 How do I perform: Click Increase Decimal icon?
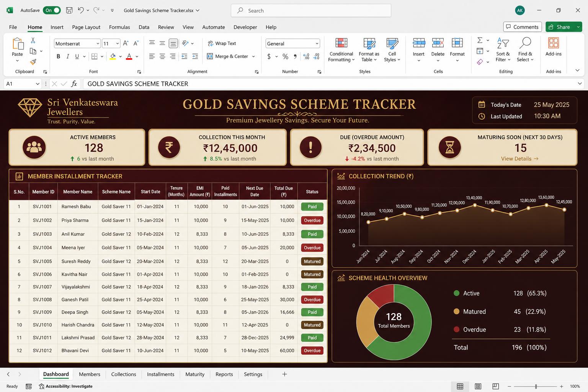[x=306, y=56]
